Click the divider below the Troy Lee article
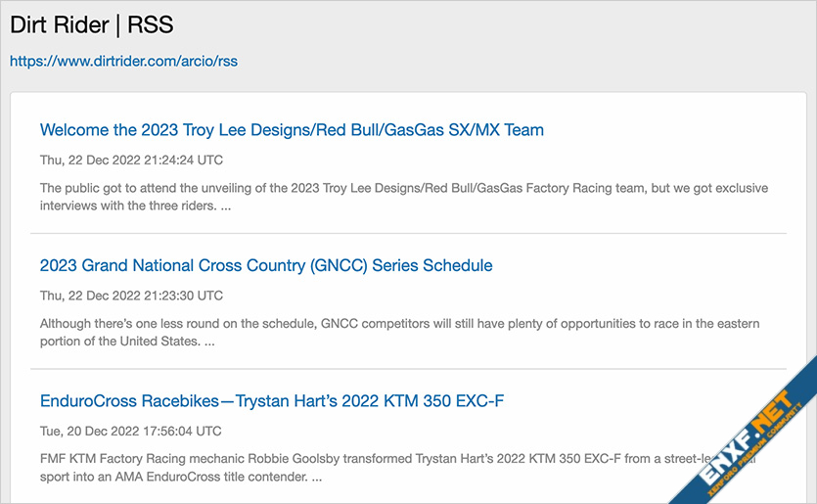 point(408,233)
